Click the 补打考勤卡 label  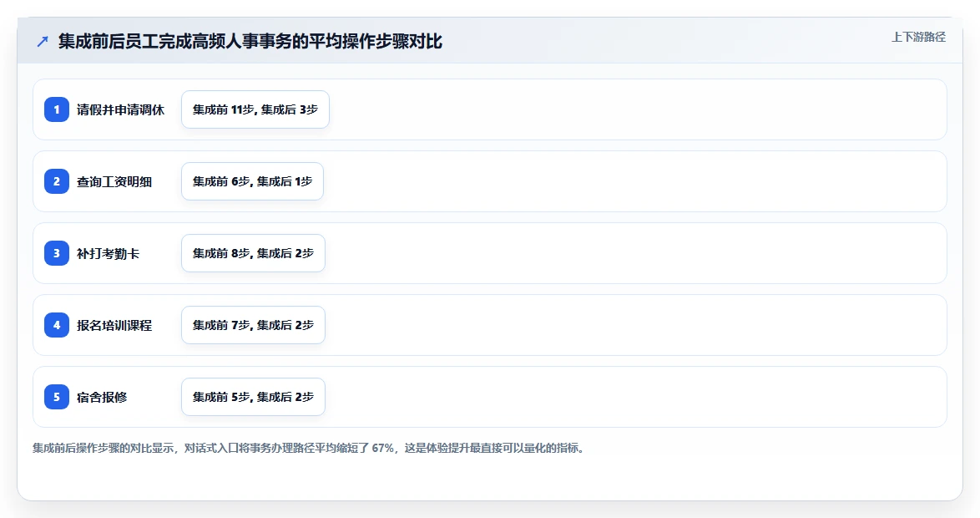[x=109, y=254]
